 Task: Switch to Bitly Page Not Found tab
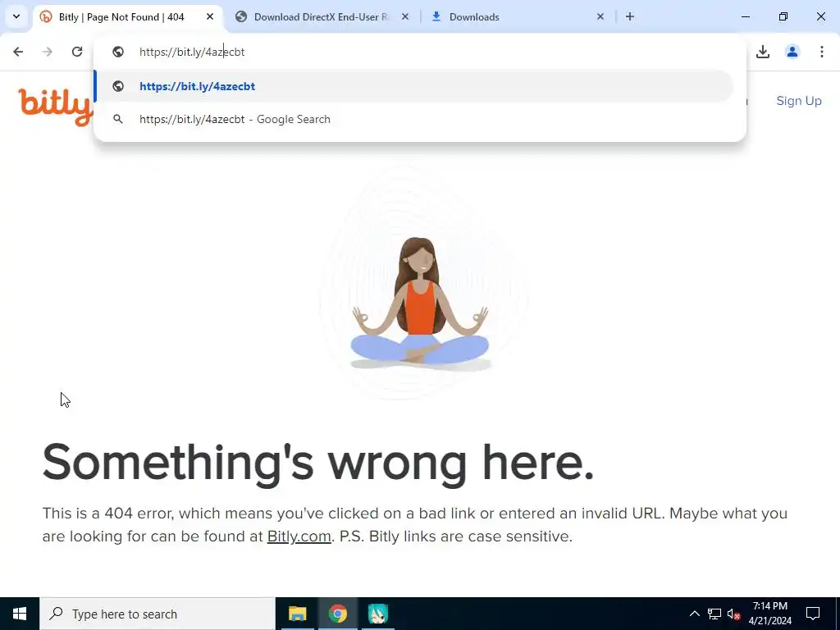point(127,17)
